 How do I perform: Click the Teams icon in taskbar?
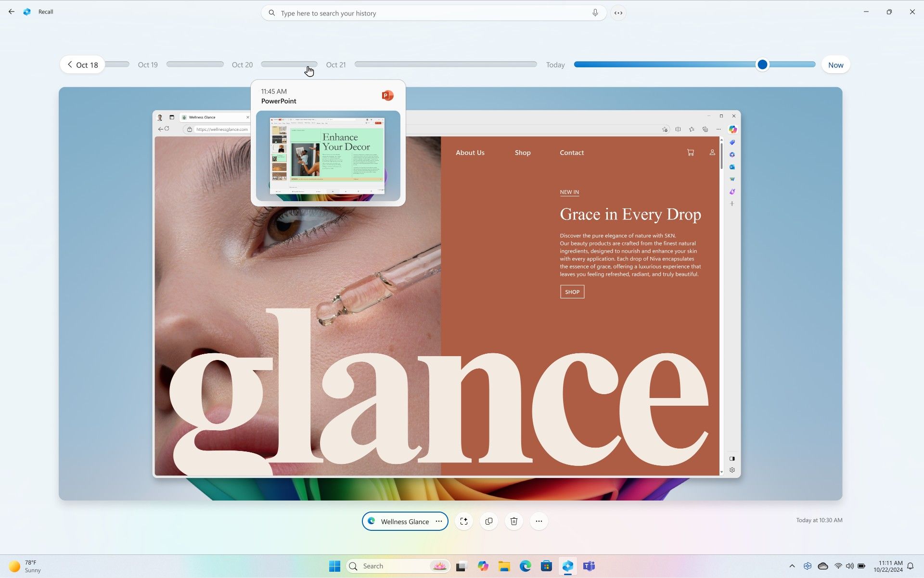pos(589,565)
